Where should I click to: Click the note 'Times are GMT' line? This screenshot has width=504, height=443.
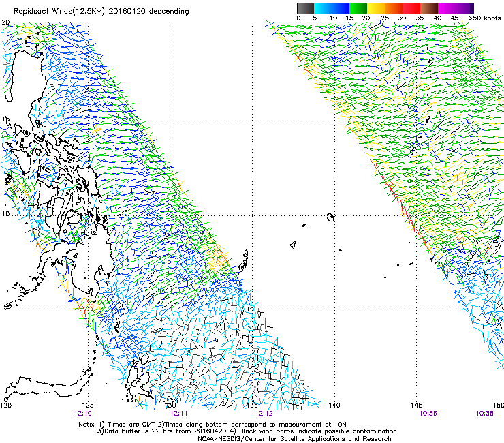pos(212,425)
